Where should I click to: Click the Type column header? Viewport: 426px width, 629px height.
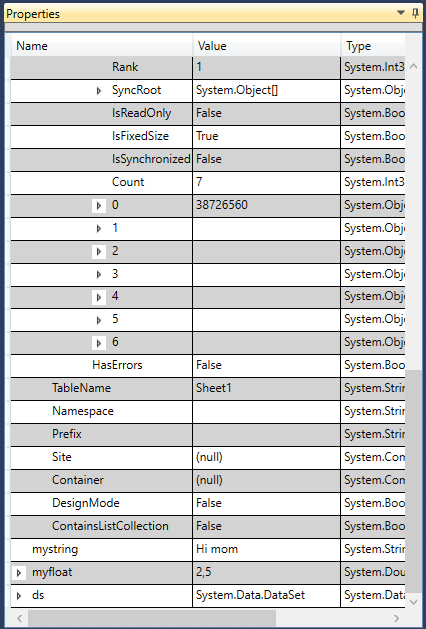[373, 46]
